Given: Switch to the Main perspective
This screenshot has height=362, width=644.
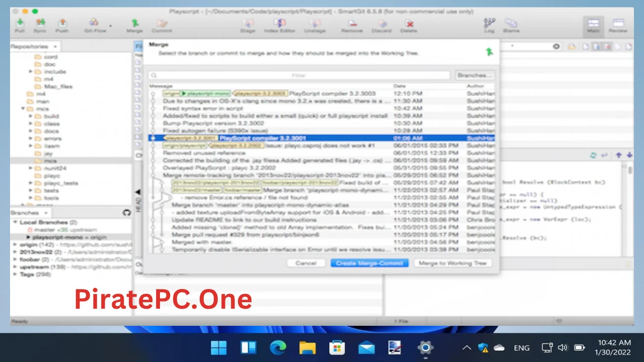Looking at the screenshot, I should (x=594, y=25).
